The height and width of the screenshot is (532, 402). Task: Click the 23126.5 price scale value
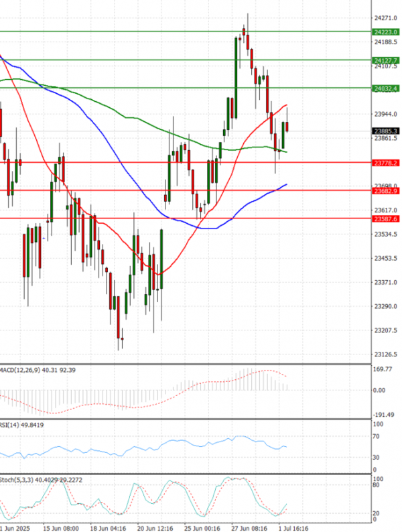[385, 354]
